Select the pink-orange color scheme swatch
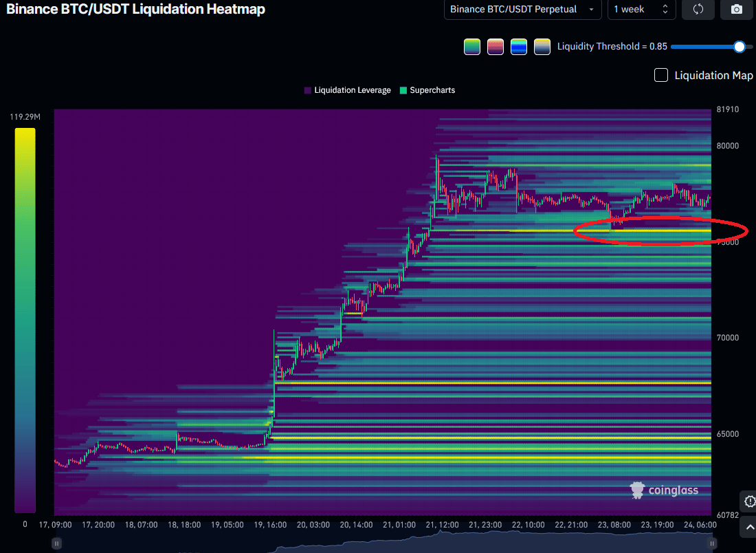This screenshot has width=756, height=553. (x=496, y=47)
